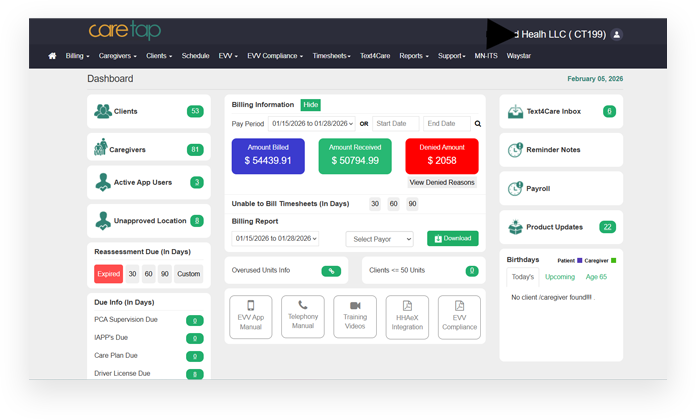Click the Start Date input field
Screen dimensions: 696x420
(395, 124)
